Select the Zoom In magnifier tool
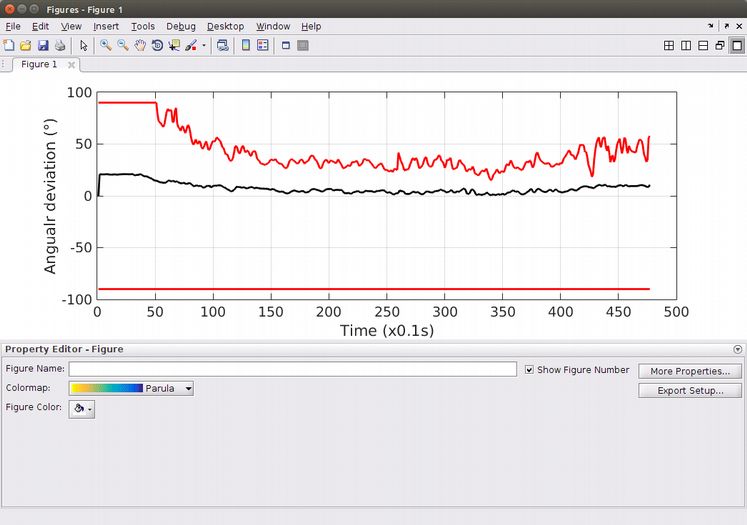This screenshot has width=747, height=525. (105, 45)
